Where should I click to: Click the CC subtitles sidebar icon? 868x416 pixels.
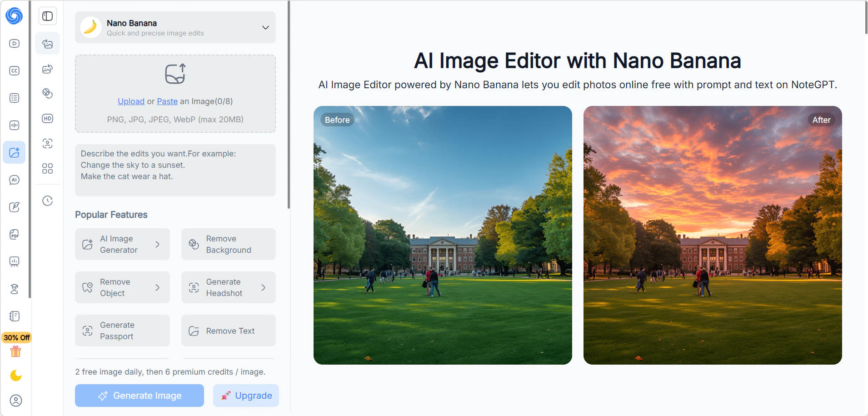[x=15, y=71]
